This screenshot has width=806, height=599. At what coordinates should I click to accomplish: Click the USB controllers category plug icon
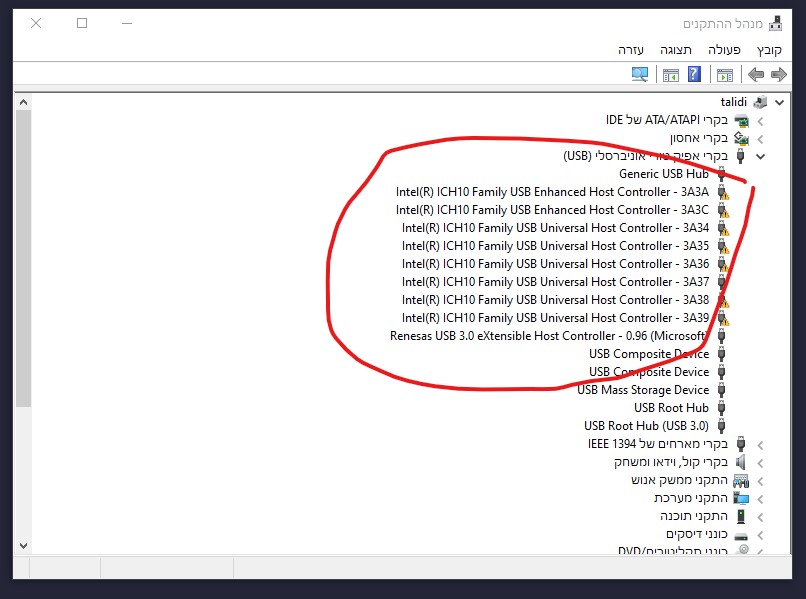pyautogui.click(x=741, y=156)
